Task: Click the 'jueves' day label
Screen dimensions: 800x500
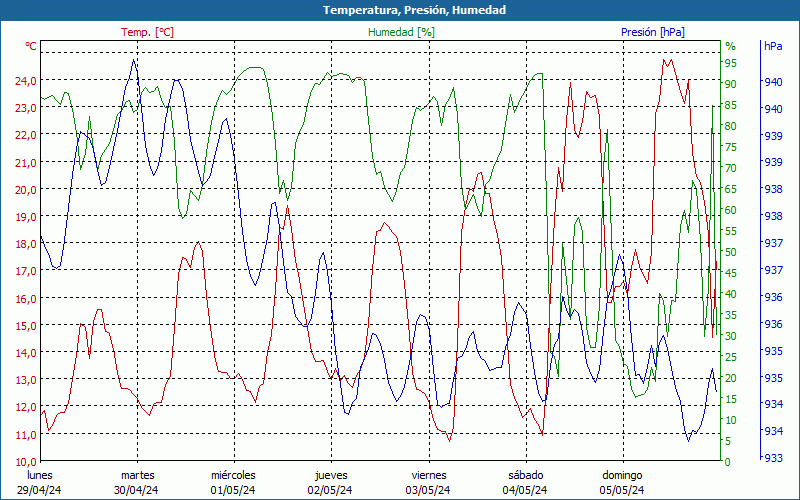Action: [x=331, y=476]
